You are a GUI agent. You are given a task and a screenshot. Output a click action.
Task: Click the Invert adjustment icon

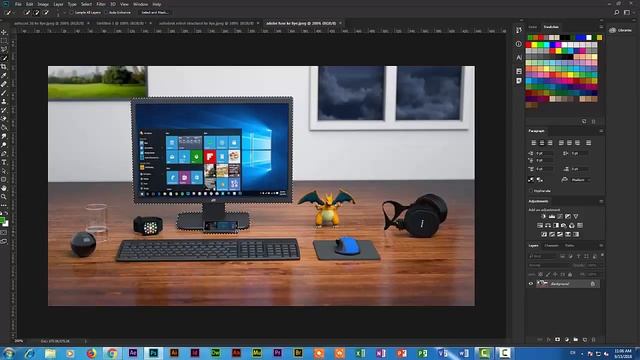click(544, 234)
